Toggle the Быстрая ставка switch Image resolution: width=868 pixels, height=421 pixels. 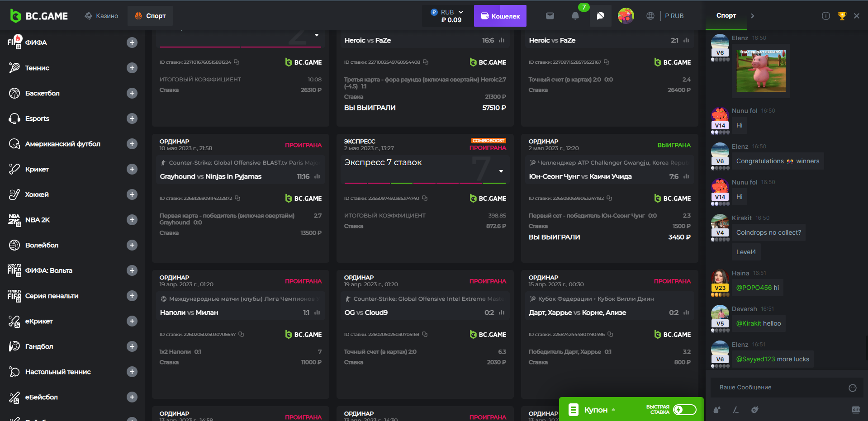click(x=685, y=410)
